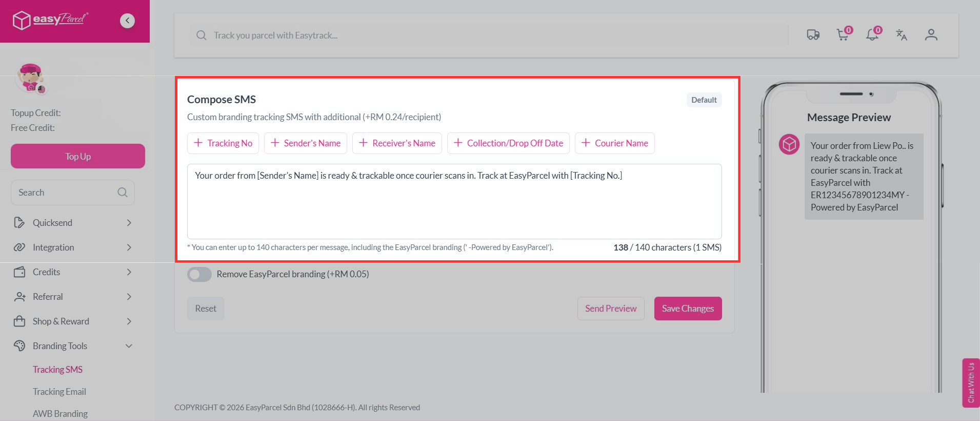Click the EasyParcel cube icon in Message Preview
The height and width of the screenshot is (421, 980).
[789, 144]
